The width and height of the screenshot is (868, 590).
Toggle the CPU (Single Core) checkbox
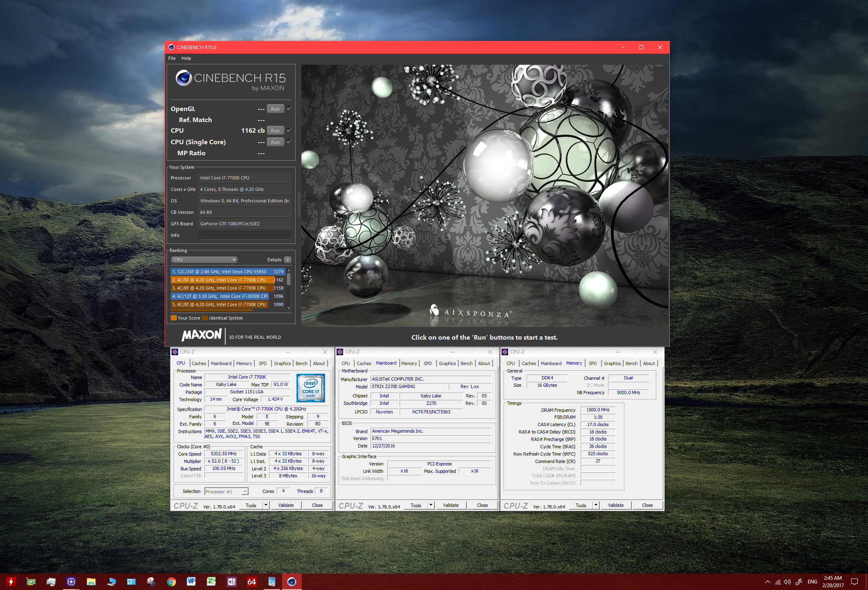coord(289,142)
